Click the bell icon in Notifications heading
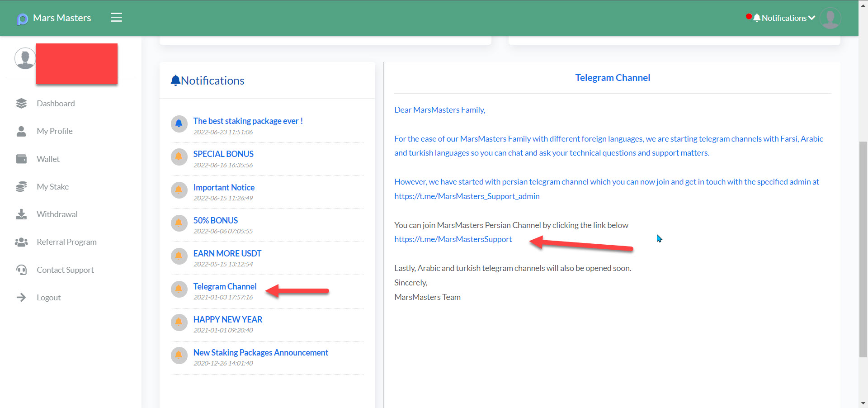868x408 pixels. click(x=175, y=81)
